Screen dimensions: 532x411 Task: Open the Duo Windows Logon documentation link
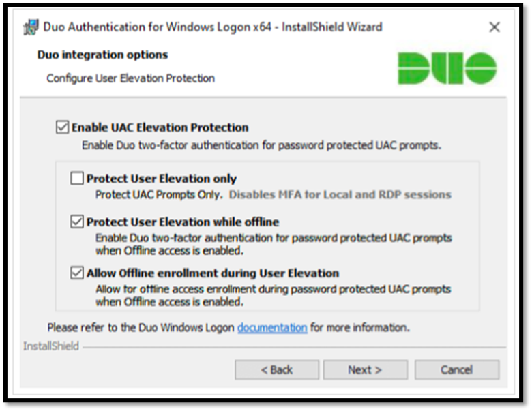point(272,328)
